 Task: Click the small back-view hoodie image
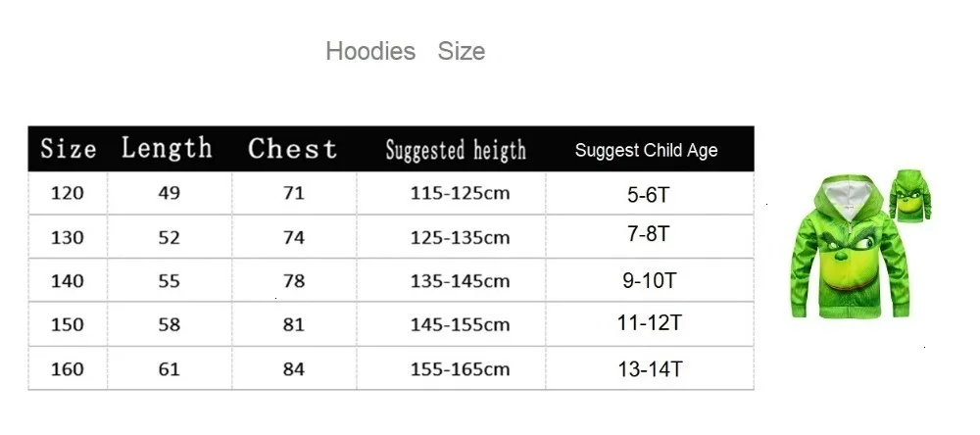tap(910, 195)
